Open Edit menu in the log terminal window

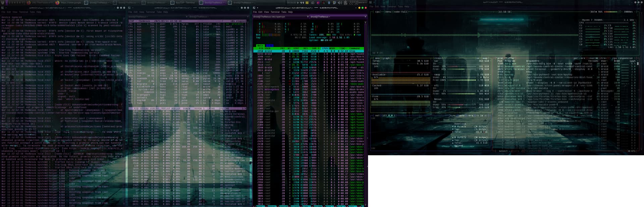point(9,12)
